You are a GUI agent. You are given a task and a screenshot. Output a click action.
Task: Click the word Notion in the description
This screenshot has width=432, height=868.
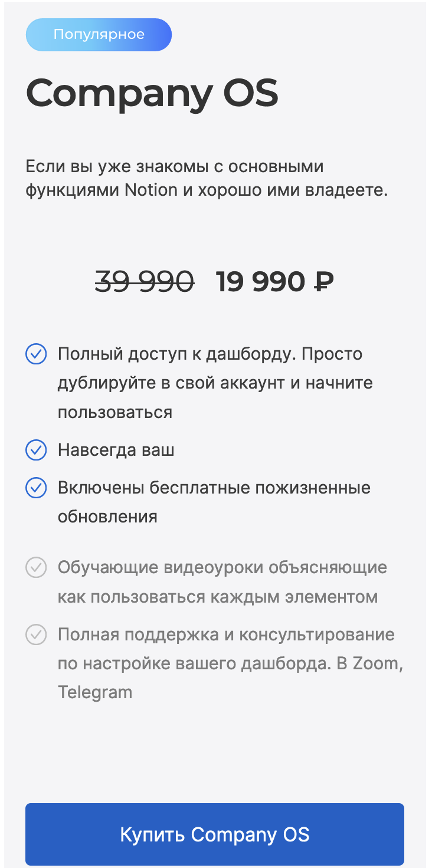pos(151,190)
